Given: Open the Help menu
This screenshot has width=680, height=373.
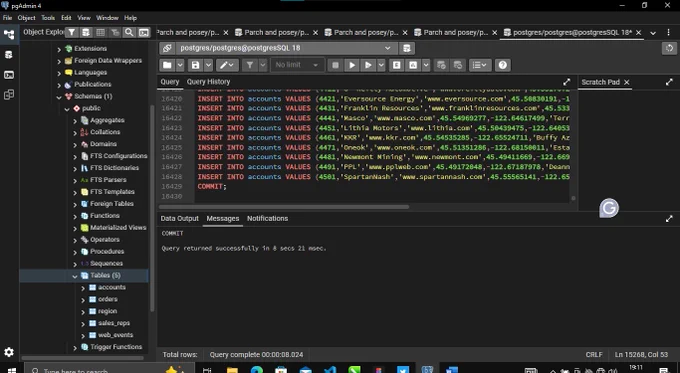Looking at the screenshot, I should pos(131,18).
